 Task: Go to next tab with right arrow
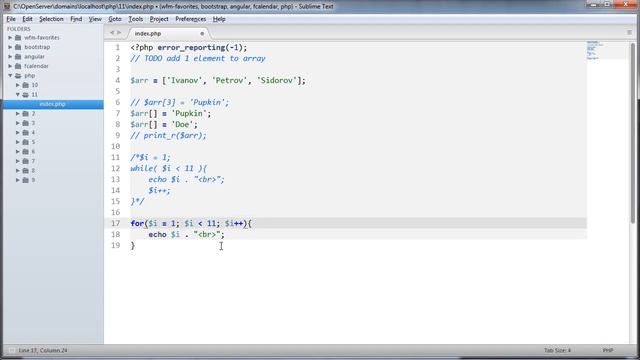(119, 33)
